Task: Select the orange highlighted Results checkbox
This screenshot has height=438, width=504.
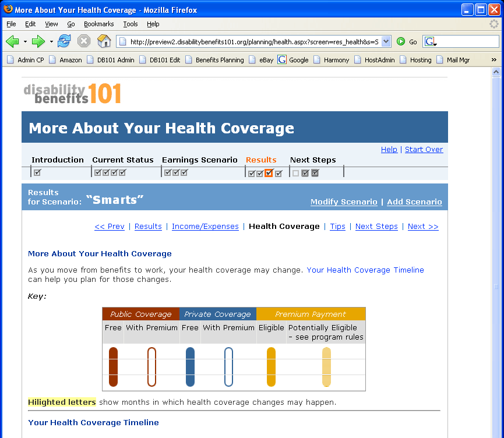Action: (x=269, y=173)
